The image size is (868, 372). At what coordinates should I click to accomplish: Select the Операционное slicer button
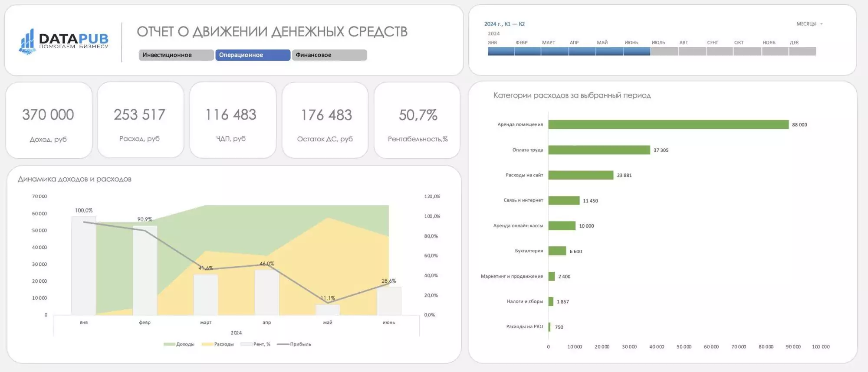[x=253, y=55]
